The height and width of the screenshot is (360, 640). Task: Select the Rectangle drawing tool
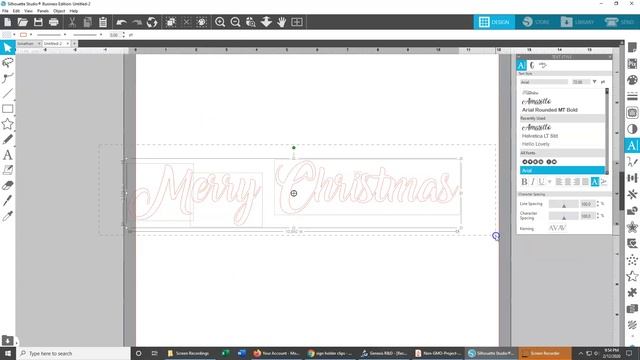point(8,109)
